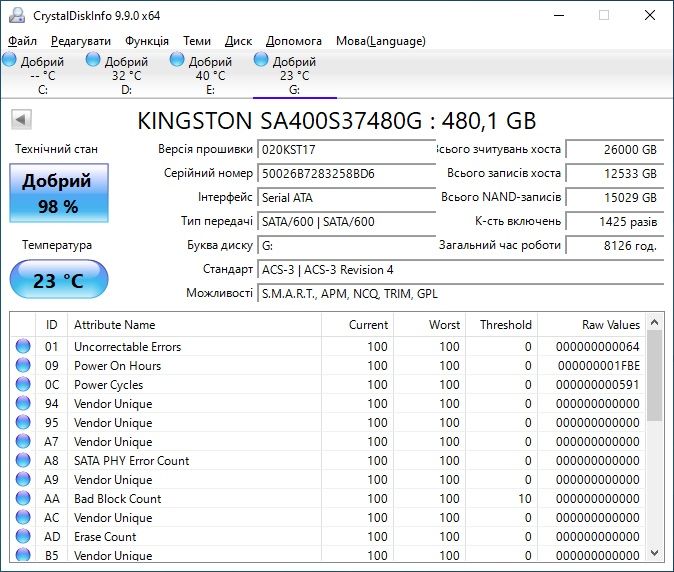
Task: Click the drive letter G: field
Action: click(x=346, y=246)
